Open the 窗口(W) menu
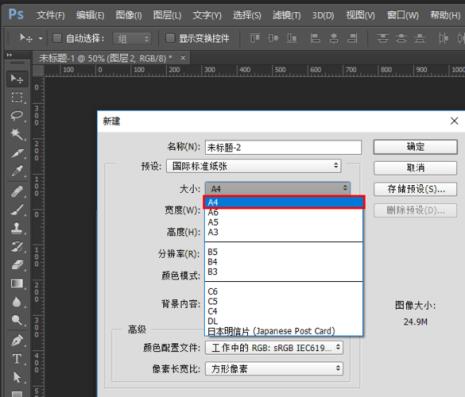465x397 pixels. [403, 15]
